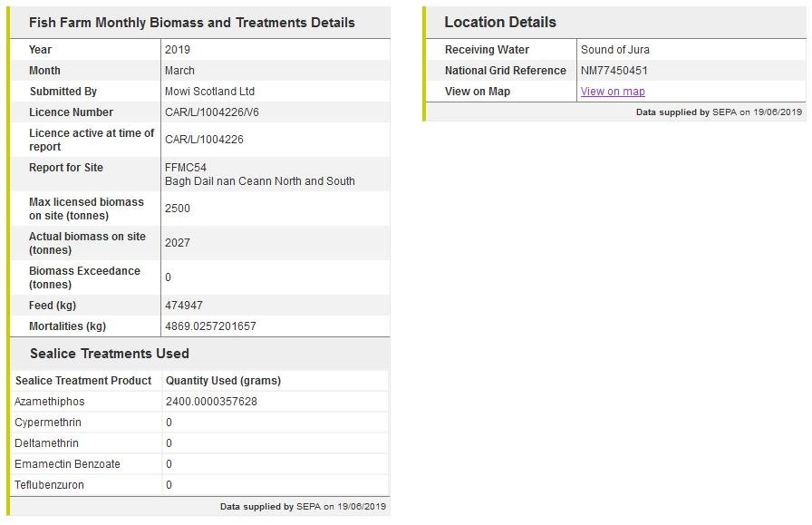Click the site code FFMC54 text
Viewport: 812px width, 525px height.
tap(186, 168)
